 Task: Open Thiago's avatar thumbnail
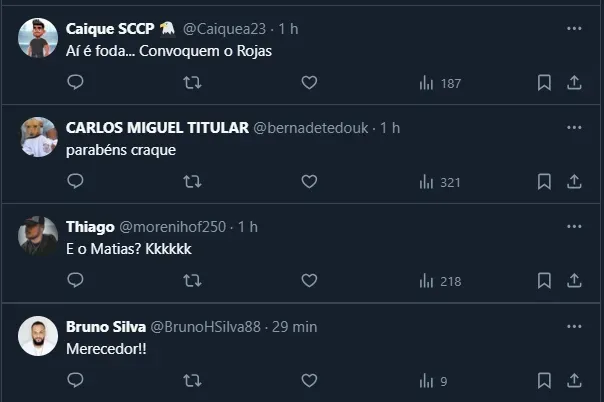pos(38,236)
